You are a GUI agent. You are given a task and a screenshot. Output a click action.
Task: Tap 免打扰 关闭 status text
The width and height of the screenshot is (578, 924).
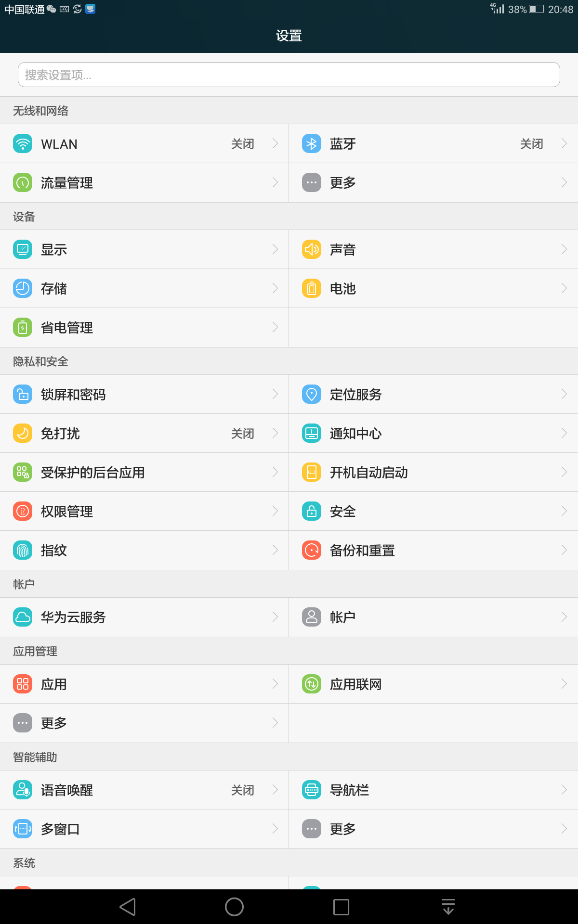pyautogui.click(x=243, y=434)
